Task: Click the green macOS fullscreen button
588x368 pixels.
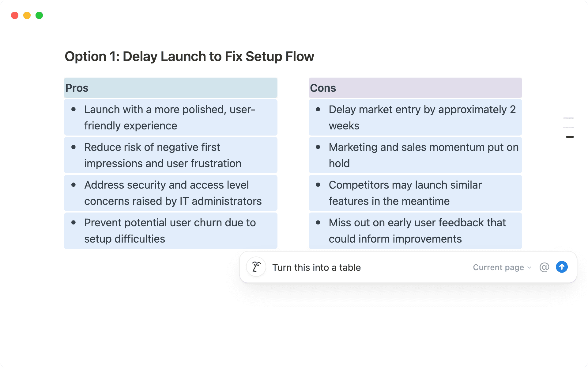Action: pyautogui.click(x=39, y=15)
